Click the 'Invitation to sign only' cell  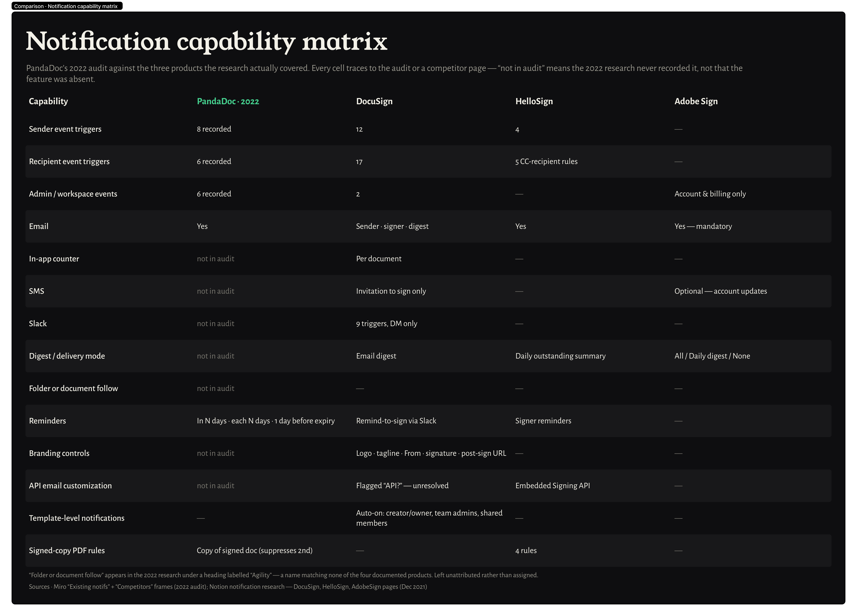(391, 291)
